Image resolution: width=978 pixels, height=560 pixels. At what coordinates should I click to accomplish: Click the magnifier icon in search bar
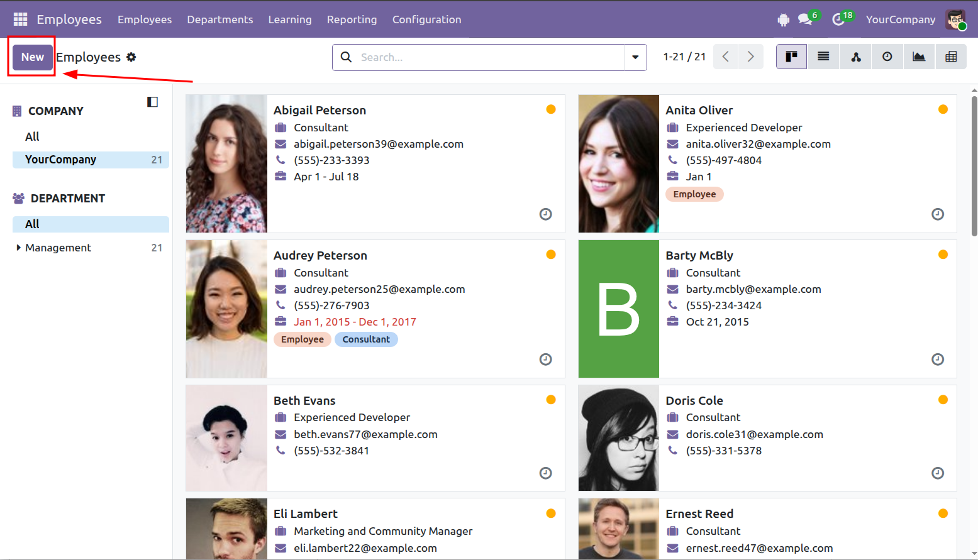tap(346, 57)
